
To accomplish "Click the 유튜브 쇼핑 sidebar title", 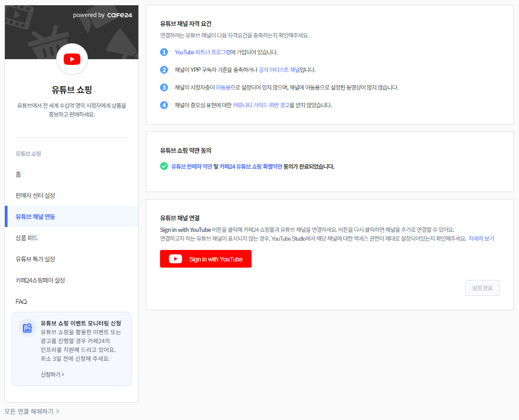I will (x=72, y=90).
